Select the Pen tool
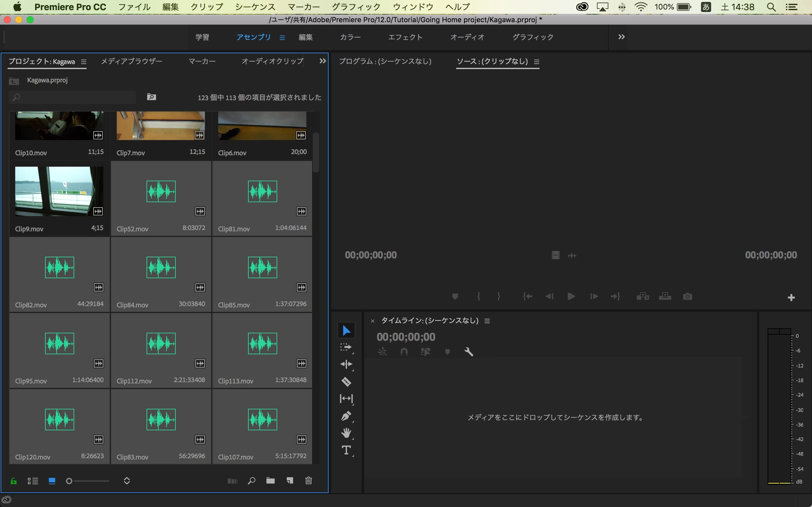Viewport: 812px width, 507px height. (x=346, y=416)
